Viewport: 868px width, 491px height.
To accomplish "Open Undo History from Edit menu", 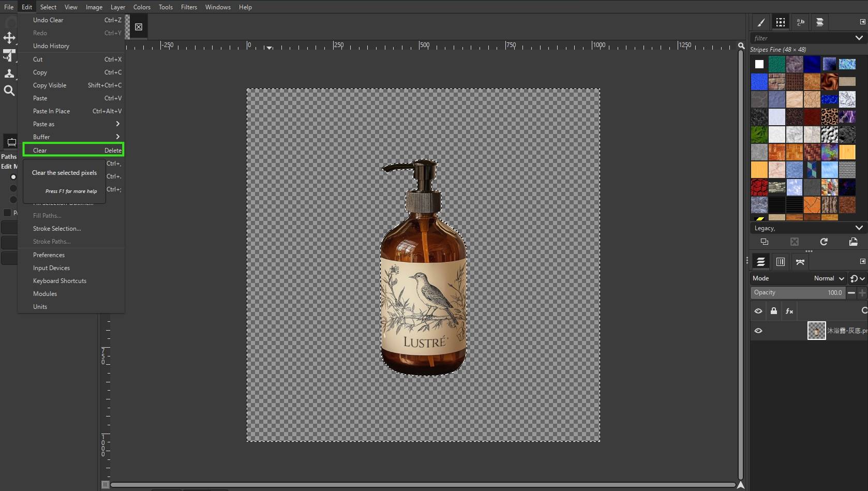I will pyautogui.click(x=71, y=46).
